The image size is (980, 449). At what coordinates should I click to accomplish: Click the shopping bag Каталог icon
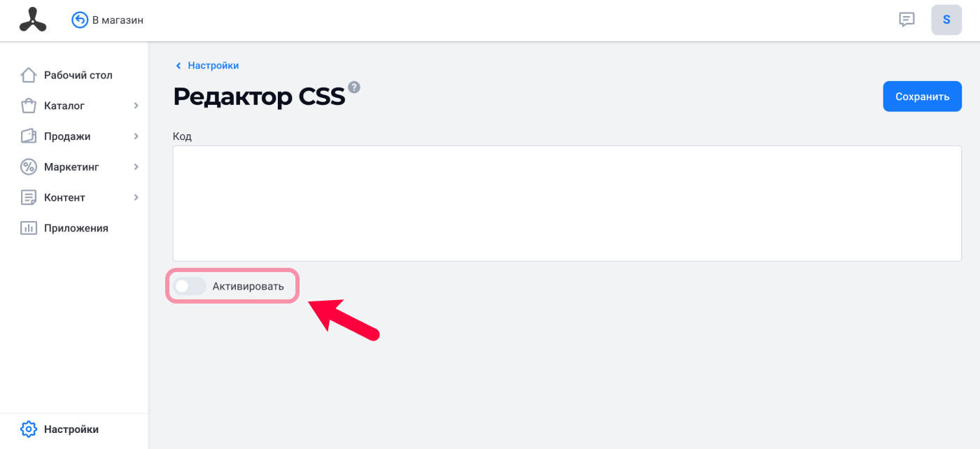(28, 106)
